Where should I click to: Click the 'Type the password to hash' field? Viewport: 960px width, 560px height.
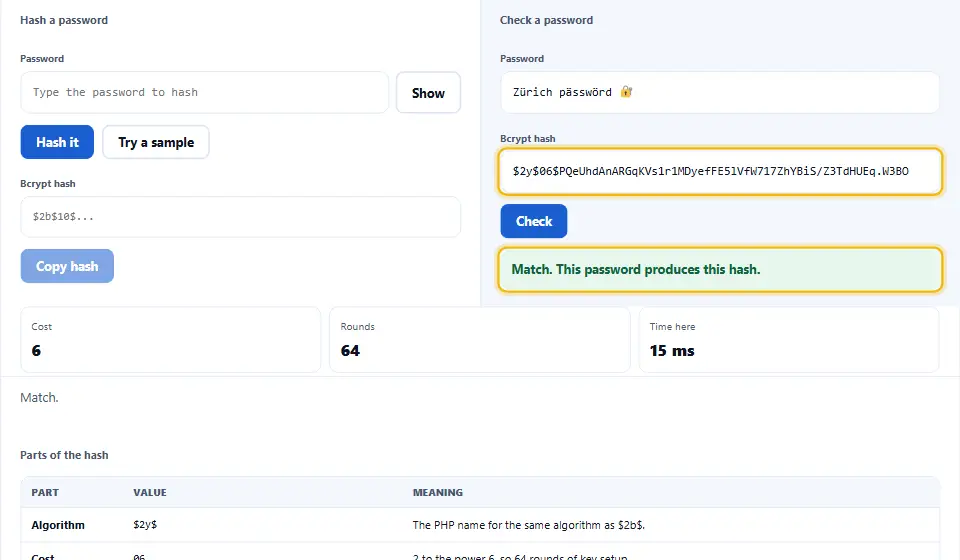[x=204, y=92]
